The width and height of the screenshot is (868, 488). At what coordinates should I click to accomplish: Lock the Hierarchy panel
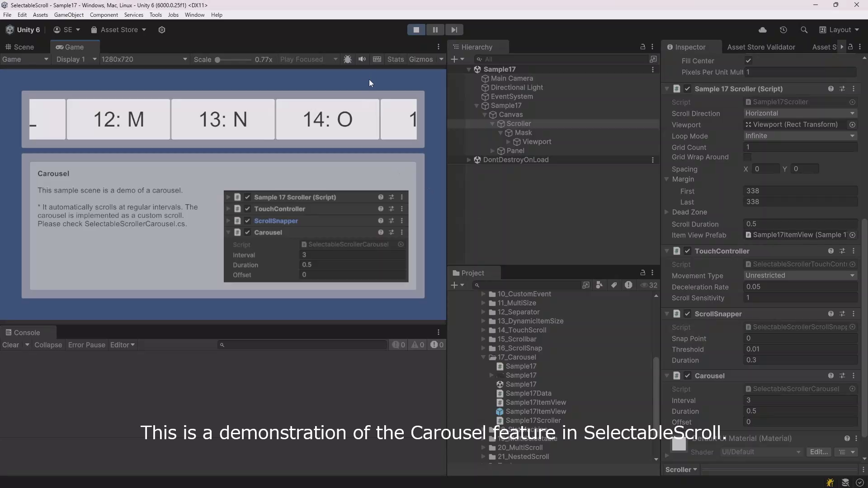(x=642, y=47)
